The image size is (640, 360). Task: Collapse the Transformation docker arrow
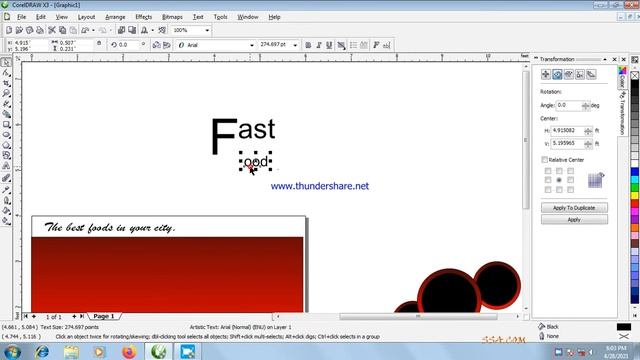tap(605, 59)
